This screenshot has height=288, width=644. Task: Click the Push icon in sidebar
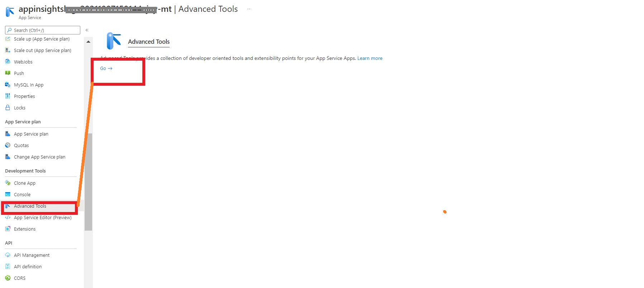(x=8, y=73)
